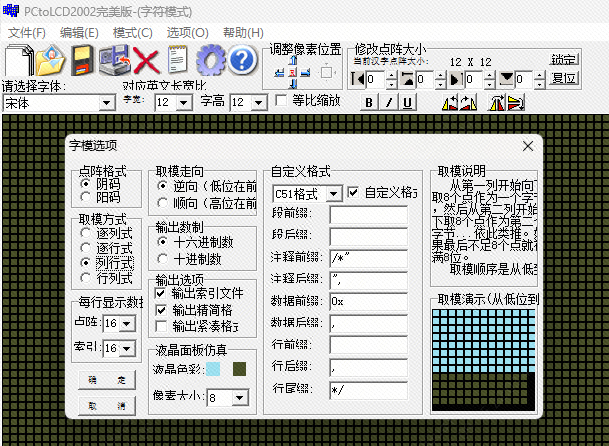Open file via the folder icon

pyautogui.click(x=50, y=60)
